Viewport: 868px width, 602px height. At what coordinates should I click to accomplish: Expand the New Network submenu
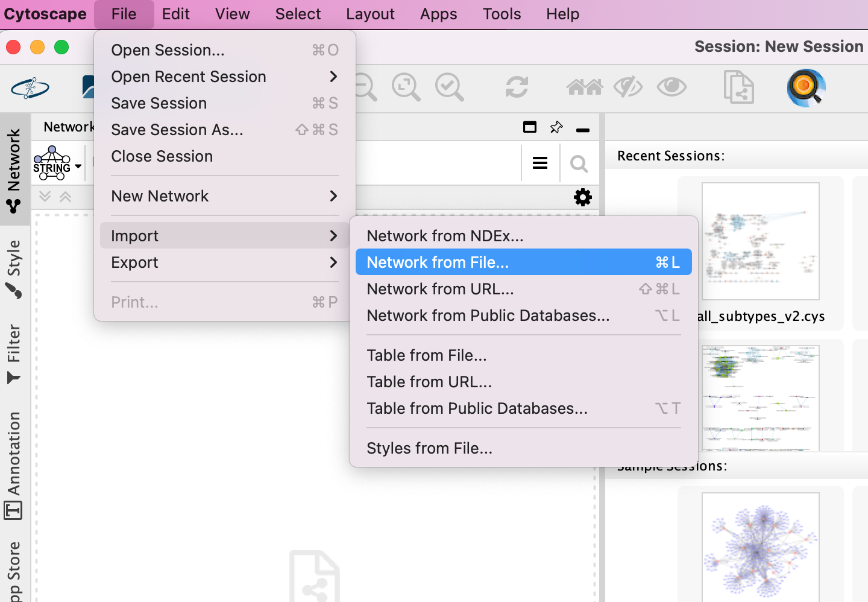(x=224, y=196)
